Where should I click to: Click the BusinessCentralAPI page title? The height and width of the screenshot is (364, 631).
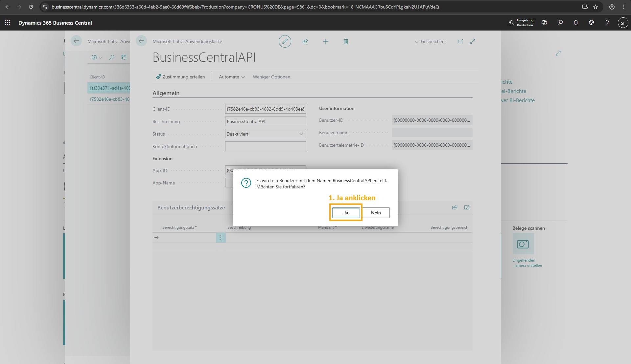click(204, 57)
